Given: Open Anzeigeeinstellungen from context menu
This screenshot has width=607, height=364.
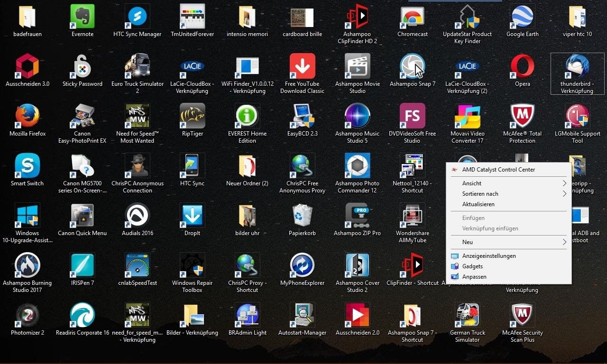Looking at the screenshot, I should [x=508, y=256].
